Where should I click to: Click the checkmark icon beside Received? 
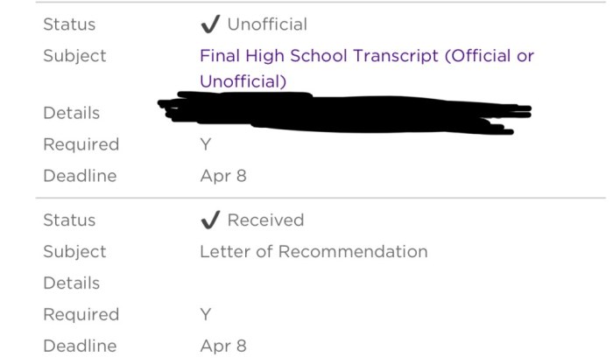click(x=209, y=220)
